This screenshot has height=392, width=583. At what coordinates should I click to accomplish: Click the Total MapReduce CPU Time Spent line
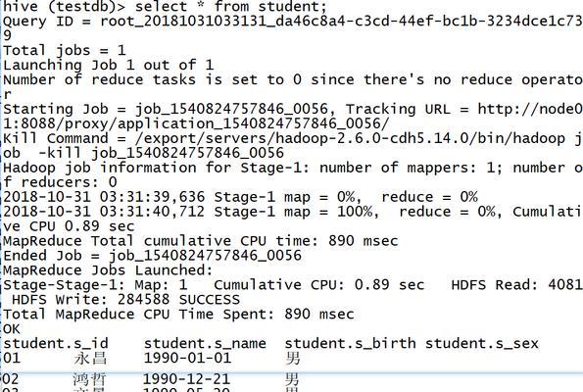[x=178, y=315]
